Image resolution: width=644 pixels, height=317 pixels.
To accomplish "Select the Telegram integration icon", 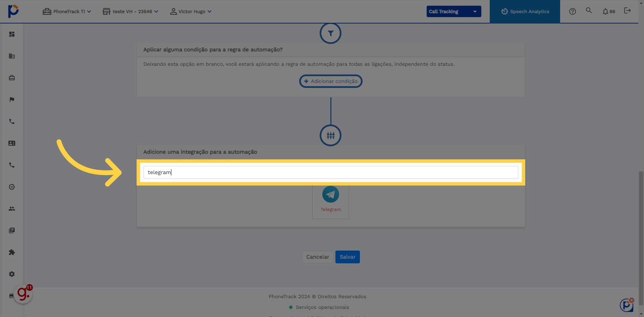I will tap(331, 194).
